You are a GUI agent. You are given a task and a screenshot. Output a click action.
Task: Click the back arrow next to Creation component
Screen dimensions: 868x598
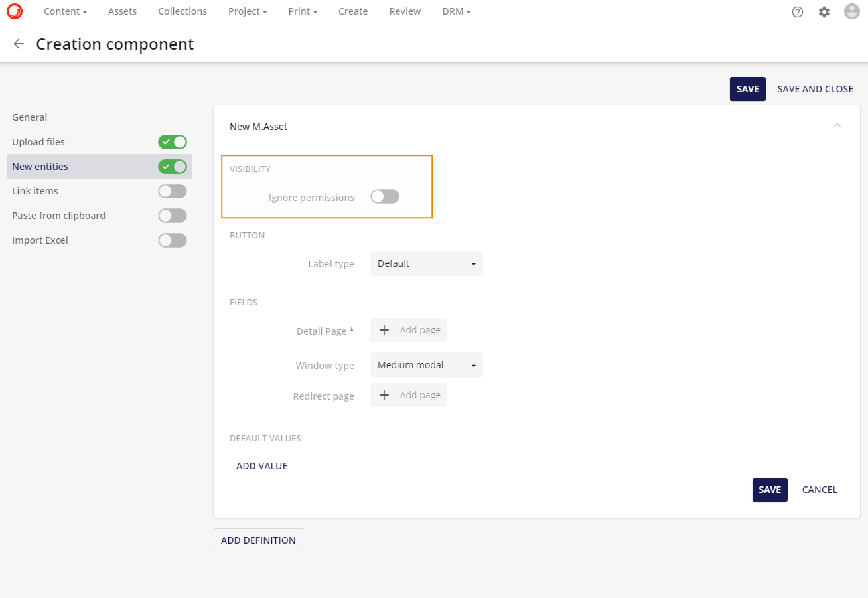coord(18,44)
